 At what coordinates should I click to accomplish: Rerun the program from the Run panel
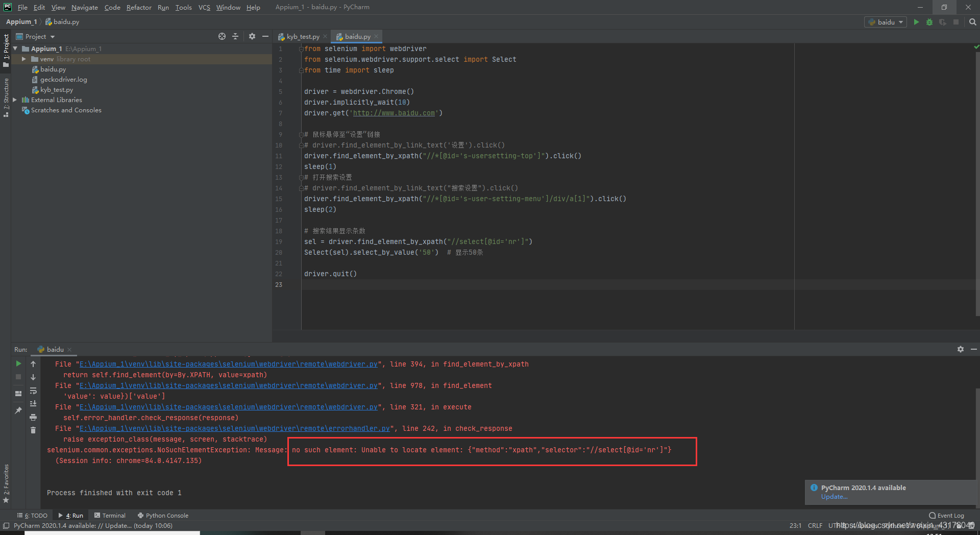(x=18, y=363)
